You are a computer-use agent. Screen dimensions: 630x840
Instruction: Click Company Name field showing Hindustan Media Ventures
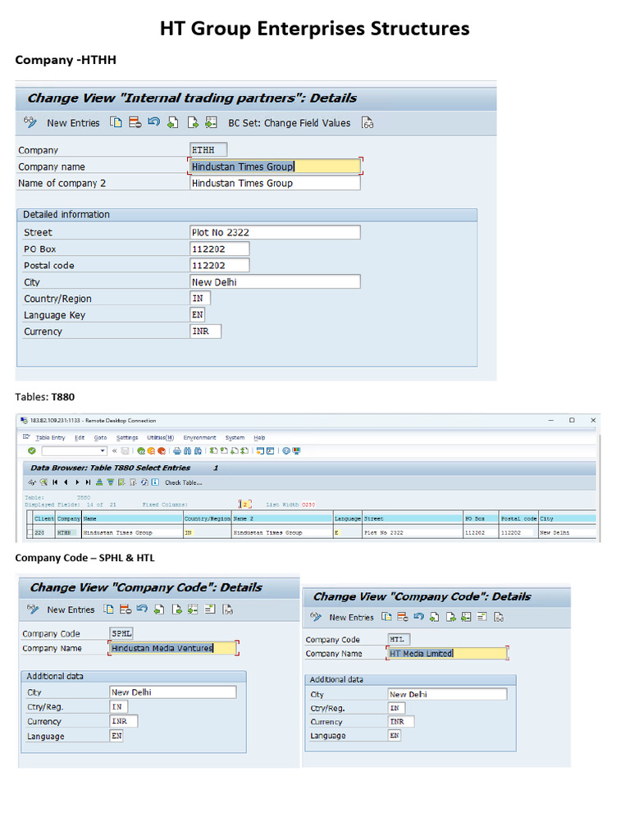172,648
